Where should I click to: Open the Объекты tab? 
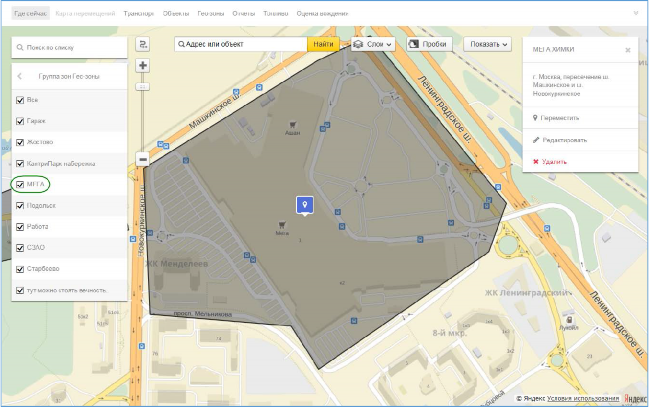point(176,14)
